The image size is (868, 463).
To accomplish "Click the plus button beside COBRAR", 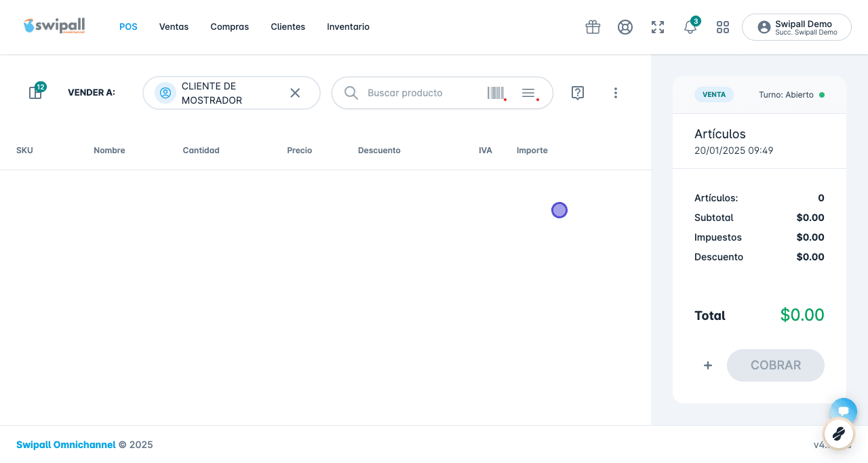I will (x=708, y=365).
